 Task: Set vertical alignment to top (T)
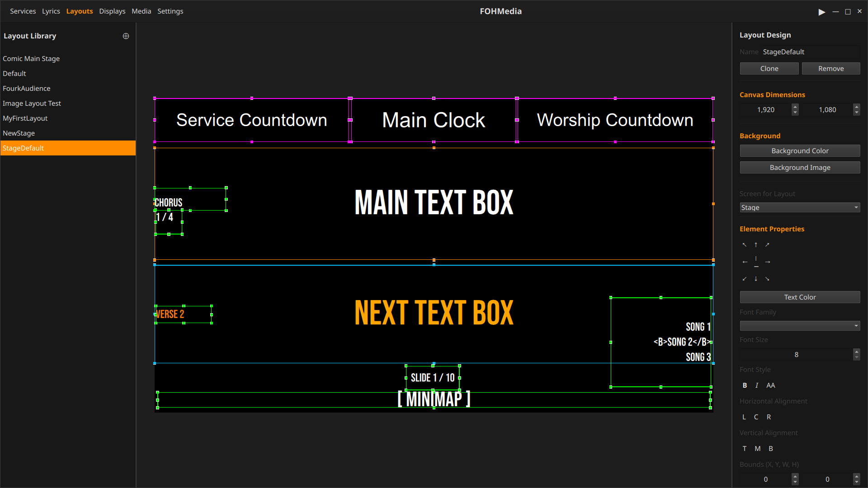click(745, 449)
